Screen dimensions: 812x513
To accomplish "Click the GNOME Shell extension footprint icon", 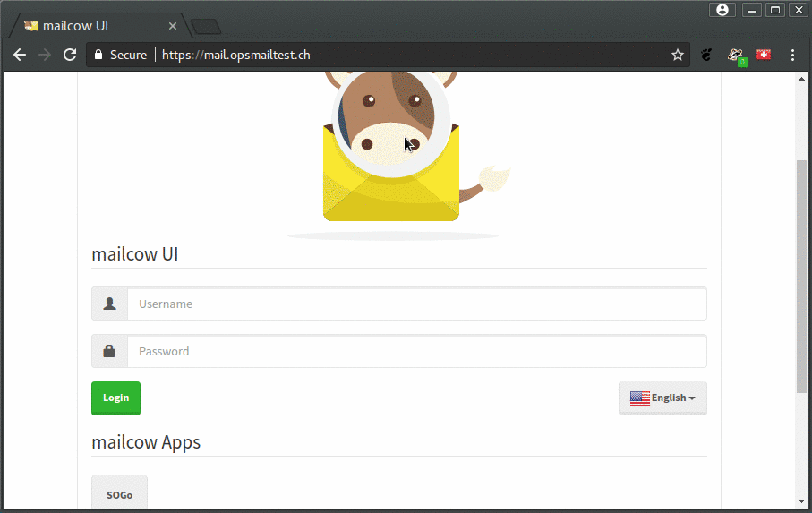I will pyautogui.click(x=706, y=55).
